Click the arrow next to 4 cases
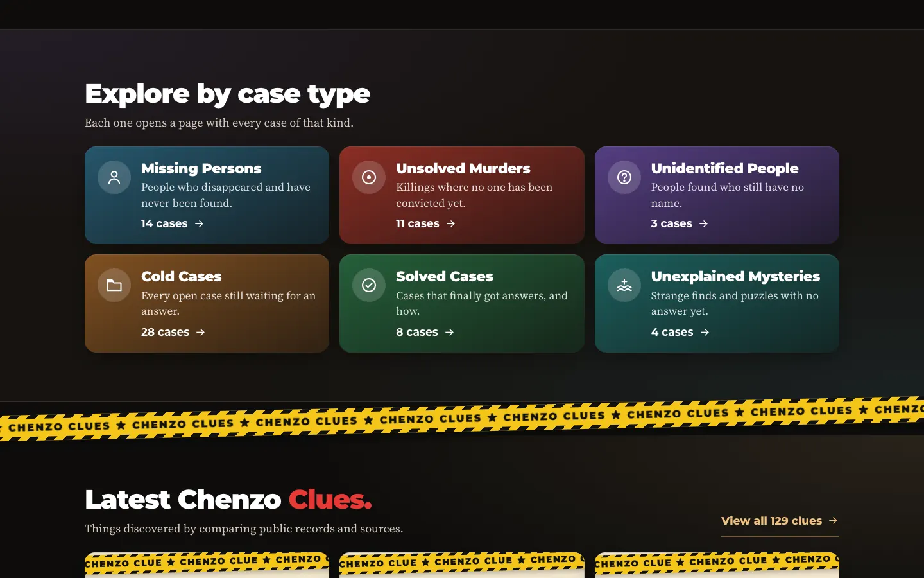 tap(705, 332)
